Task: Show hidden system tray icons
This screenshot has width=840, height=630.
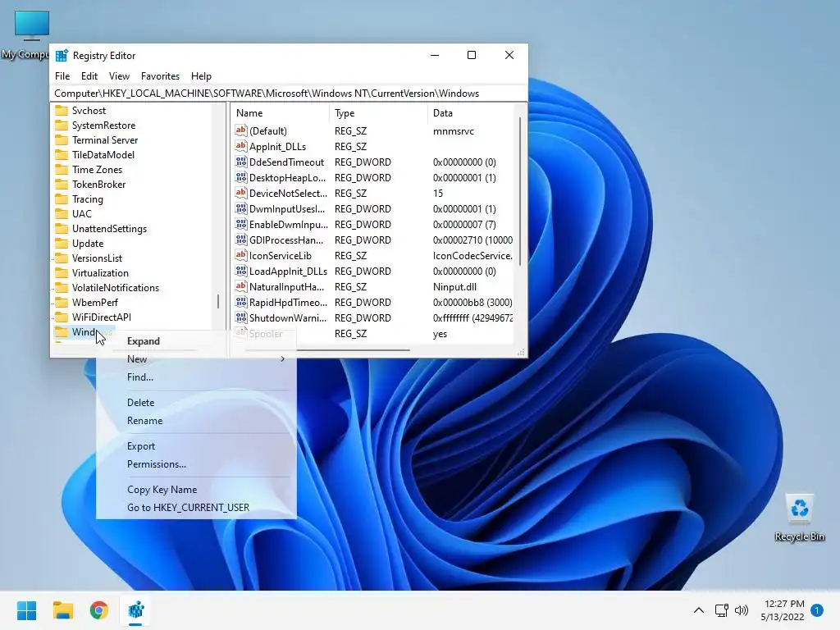Action: coord(699,610)
